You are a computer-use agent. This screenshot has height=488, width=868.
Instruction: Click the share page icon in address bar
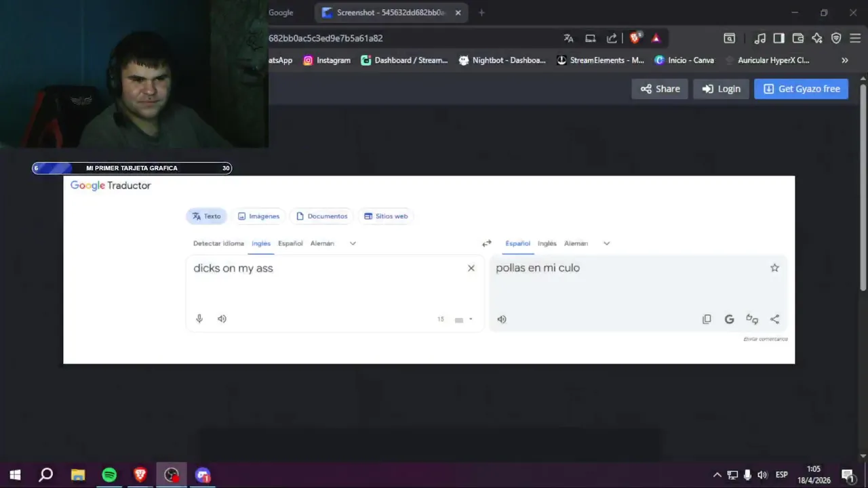[x=612, y=38]
